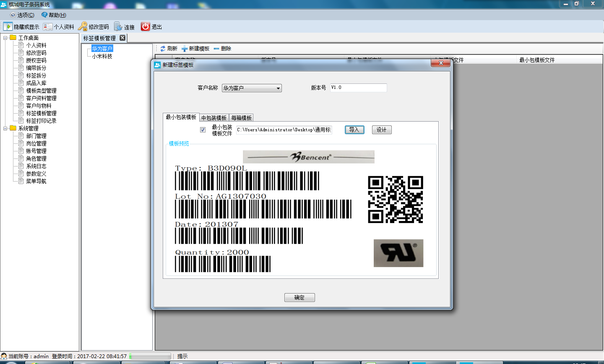Open the 选项(C) menu
This screenshot has width=604, height=364.
[22, 15]
